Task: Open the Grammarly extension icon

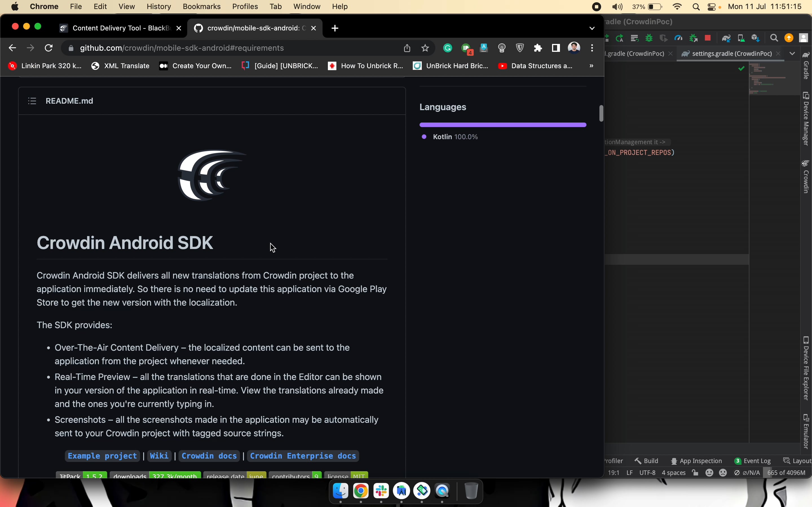Action: tap(448, 48)
